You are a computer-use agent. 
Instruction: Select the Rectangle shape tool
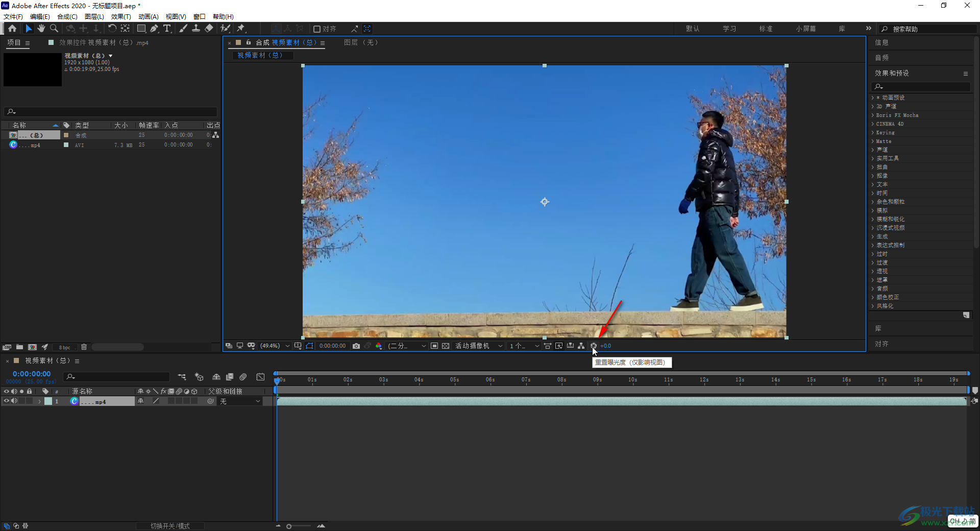[141, 29]
